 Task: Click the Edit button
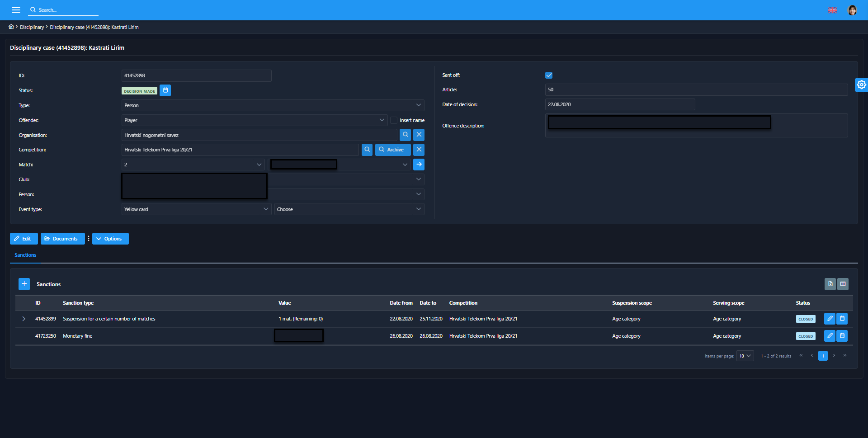tap(24, 239)
